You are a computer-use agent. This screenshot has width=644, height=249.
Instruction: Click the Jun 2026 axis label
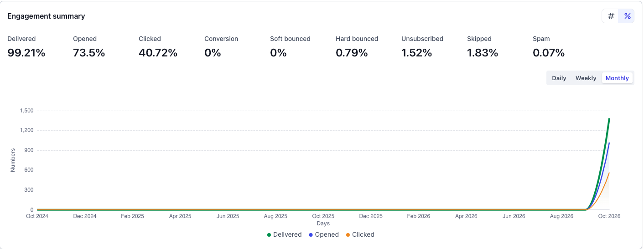pyautogui.click(x=514, y=216)
